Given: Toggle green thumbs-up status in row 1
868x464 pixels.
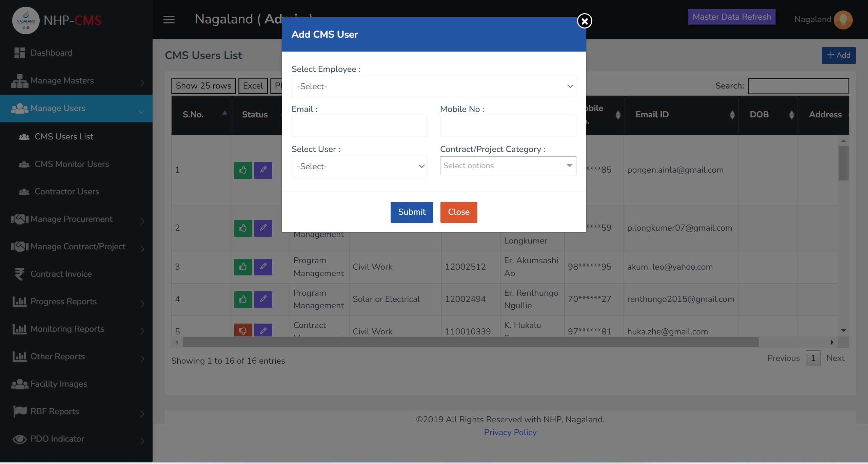Looking at the screenshot, I should [x=243, y=170].
